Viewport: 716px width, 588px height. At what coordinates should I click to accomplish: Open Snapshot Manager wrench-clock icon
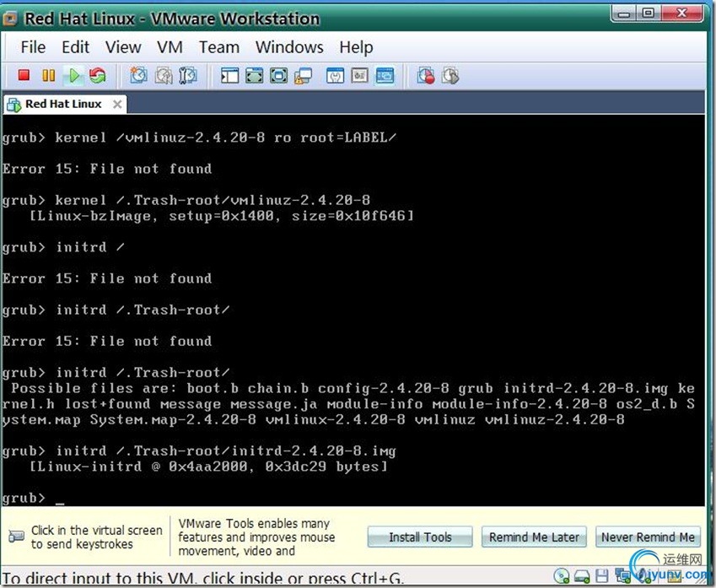click(x=188, y=75)
